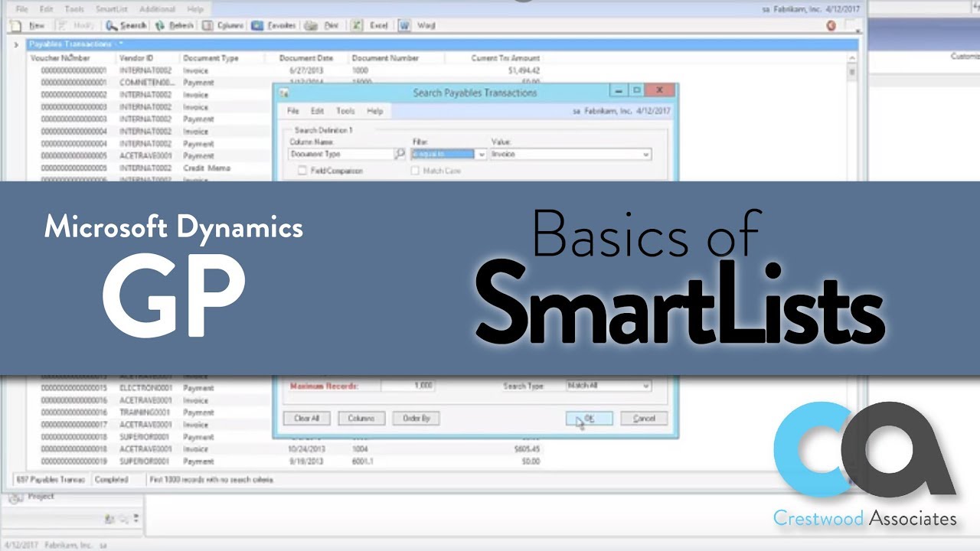Screen dimensions: 980x551
Task: Click Cancel in the search dialog
Action: tap(644, 419)
